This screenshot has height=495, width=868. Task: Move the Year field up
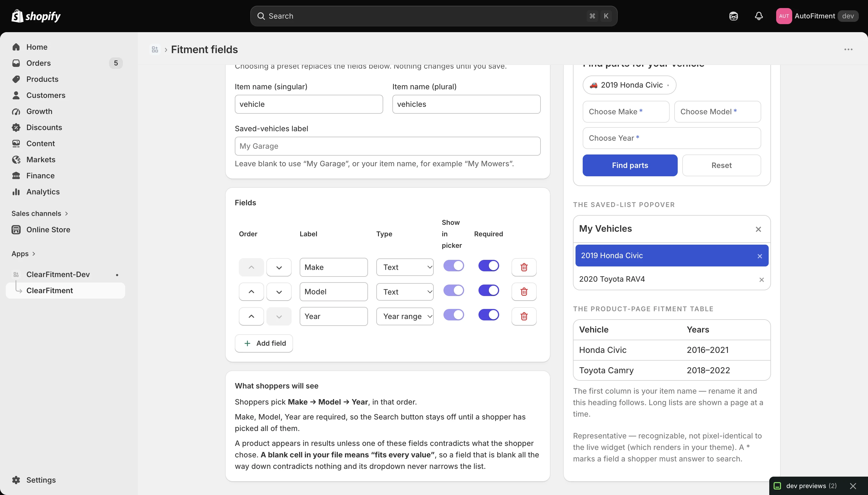coord(251,316)
